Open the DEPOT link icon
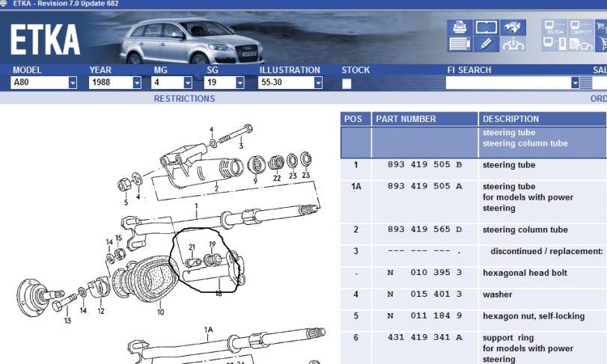Screen dimensions: 607x364 click(581, 28)
